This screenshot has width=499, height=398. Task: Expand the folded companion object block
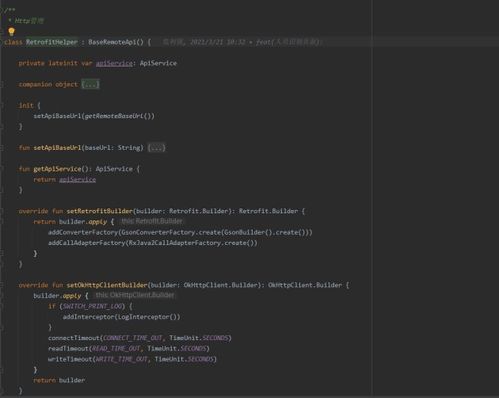click(x=90, y=84)
